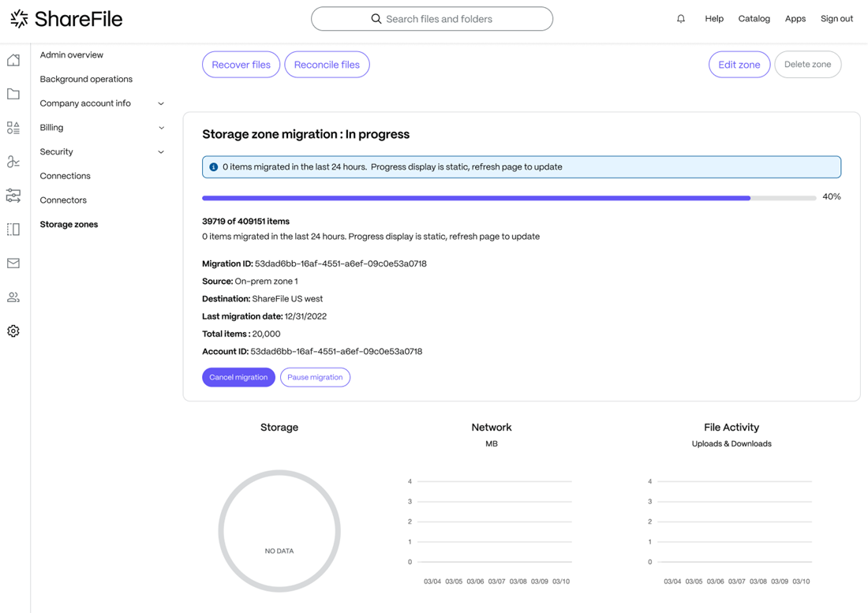Image resolution: width=868 pixels, height=613 pixels.
Task: Select Connections in admin menu
Action: pyautogui.click(x=65, y=176)
